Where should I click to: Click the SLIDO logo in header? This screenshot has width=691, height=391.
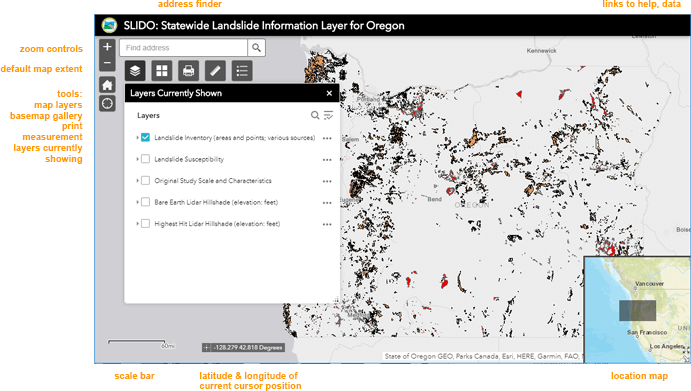[109, 25]
